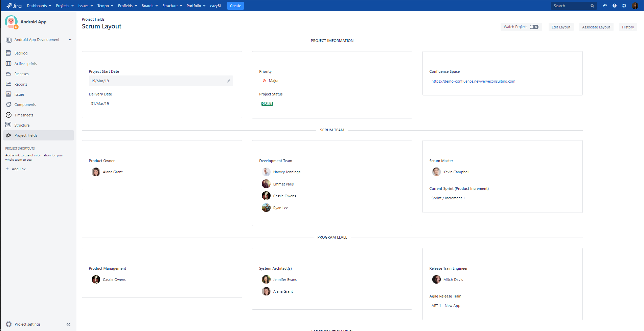Collapse the sidebar with the double chevron
Viewport: 644px width, 331px height.
point(68,324)
